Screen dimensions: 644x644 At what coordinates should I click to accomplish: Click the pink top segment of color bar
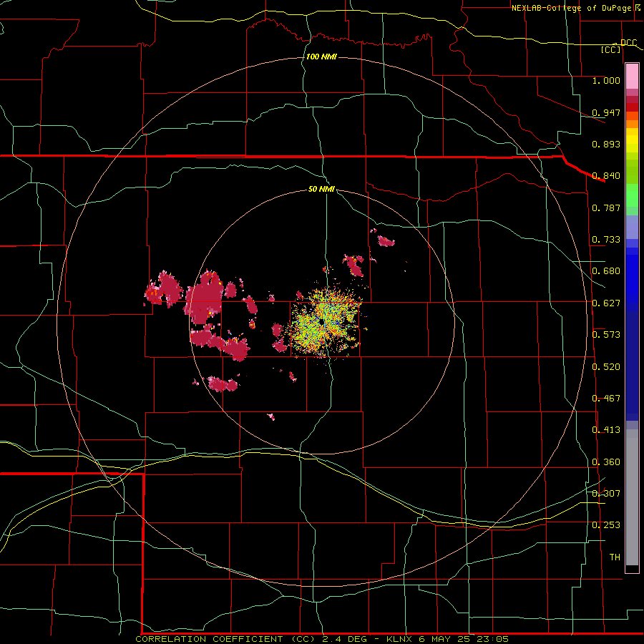(632, 77)
